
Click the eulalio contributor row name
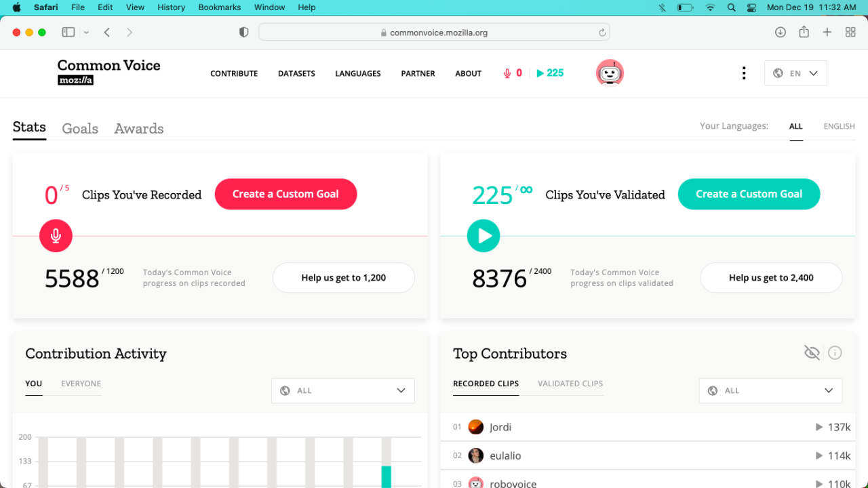pyautogui.click(x=505, y=455)
